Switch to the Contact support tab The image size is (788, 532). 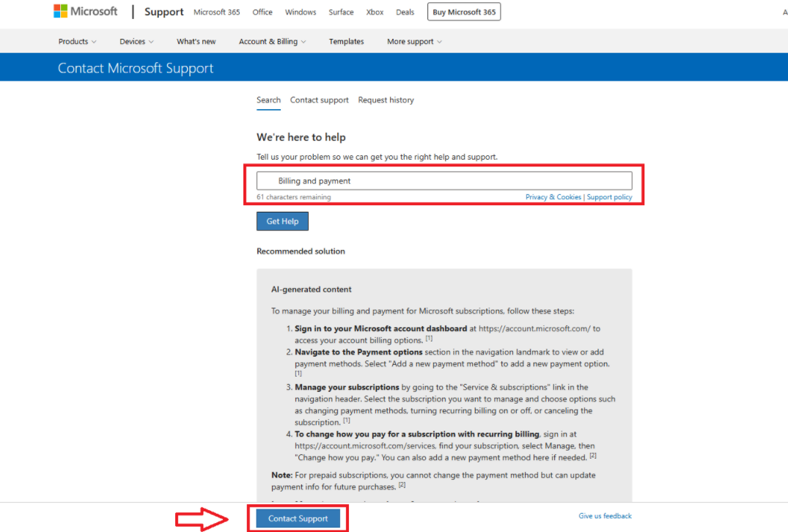tap(319, 100)
